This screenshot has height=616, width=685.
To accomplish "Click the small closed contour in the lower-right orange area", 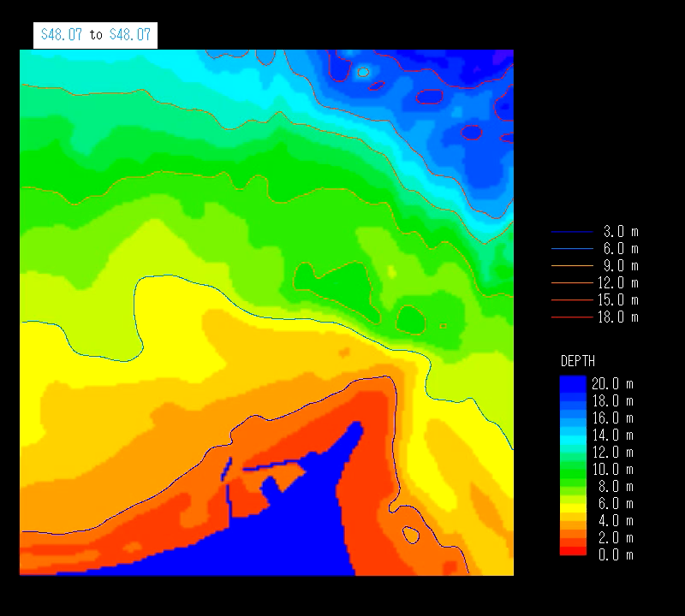I will click(x=411, y=535).
